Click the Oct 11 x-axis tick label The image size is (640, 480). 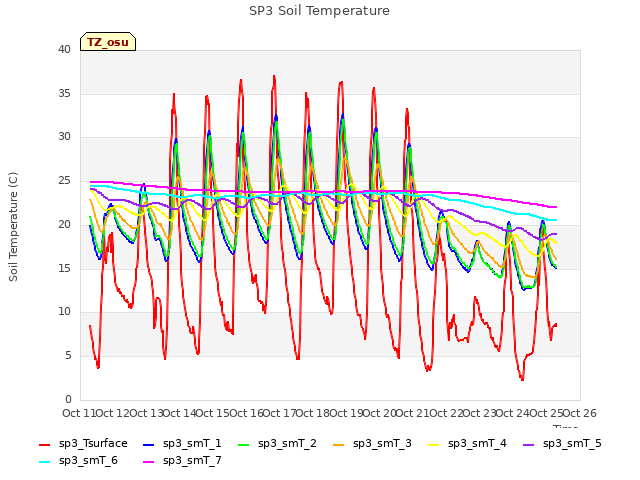click(x=79, y=413)
